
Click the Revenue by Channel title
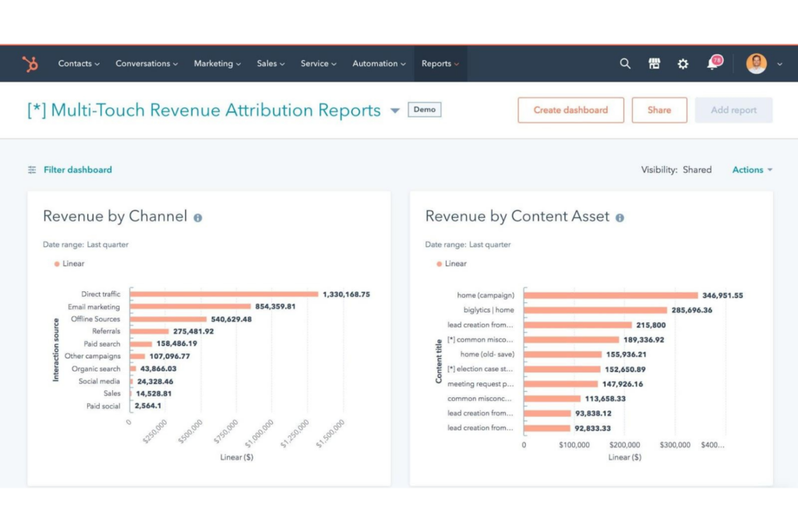[115, 217]
